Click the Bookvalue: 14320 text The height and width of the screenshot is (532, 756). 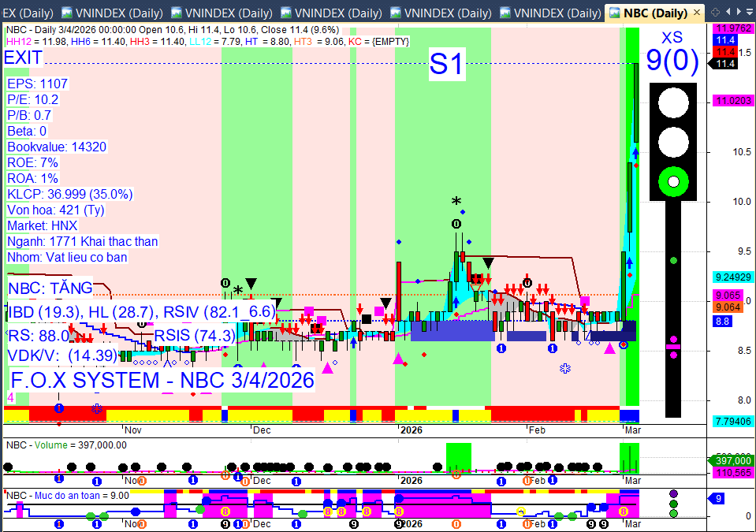point(57,147)
